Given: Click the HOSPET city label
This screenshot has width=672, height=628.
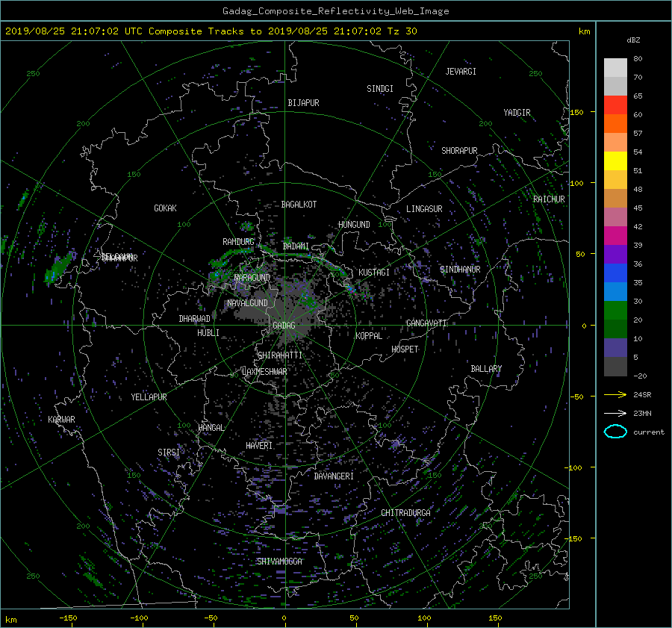Looking at the screenshot, I should coord(405,349).
